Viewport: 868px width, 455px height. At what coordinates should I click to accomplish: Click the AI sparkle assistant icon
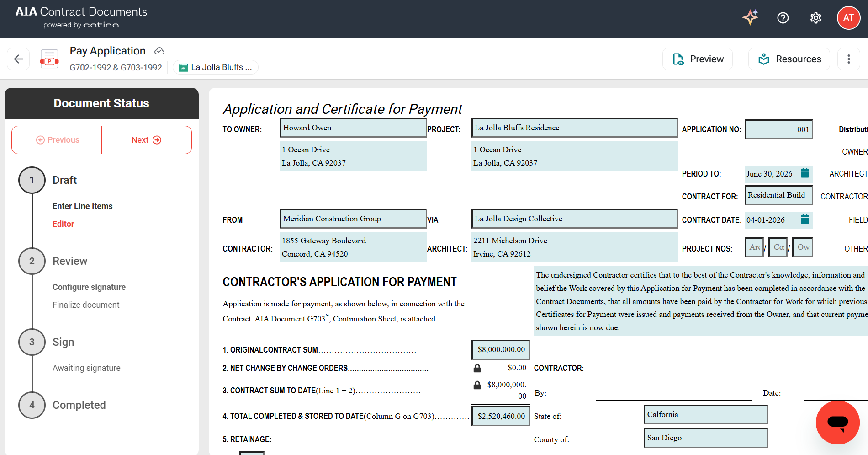click(750, 18)
